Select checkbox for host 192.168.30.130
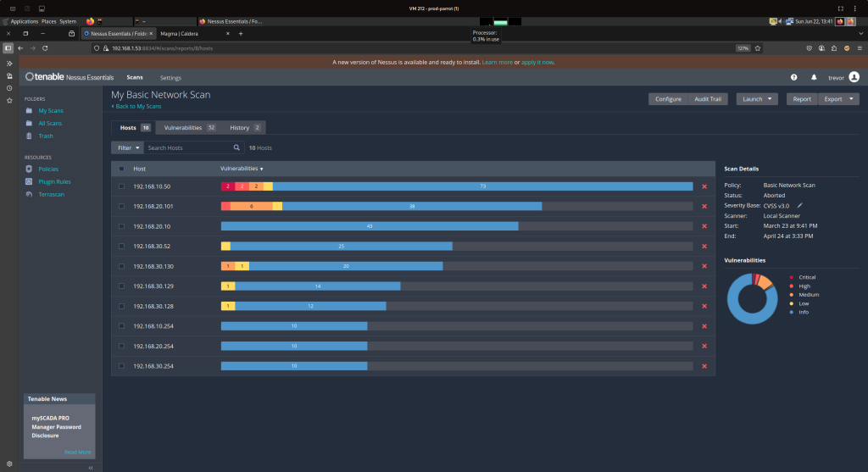 pyautogui.click(x=122, y=266)
